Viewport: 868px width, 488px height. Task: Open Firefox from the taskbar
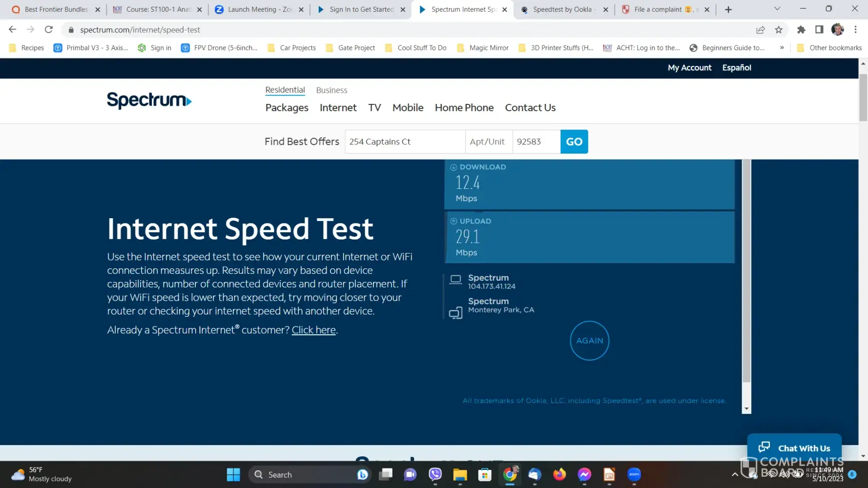point(559,474)
